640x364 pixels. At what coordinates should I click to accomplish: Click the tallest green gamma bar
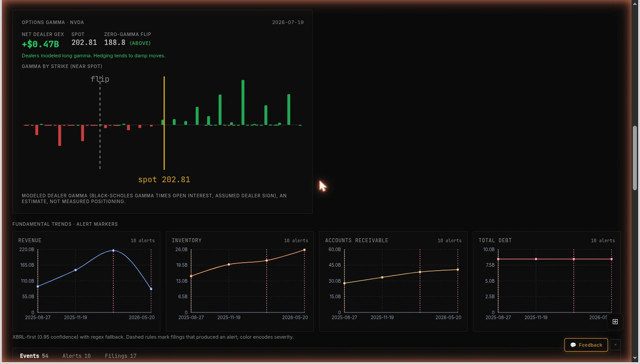coord(243,103)
